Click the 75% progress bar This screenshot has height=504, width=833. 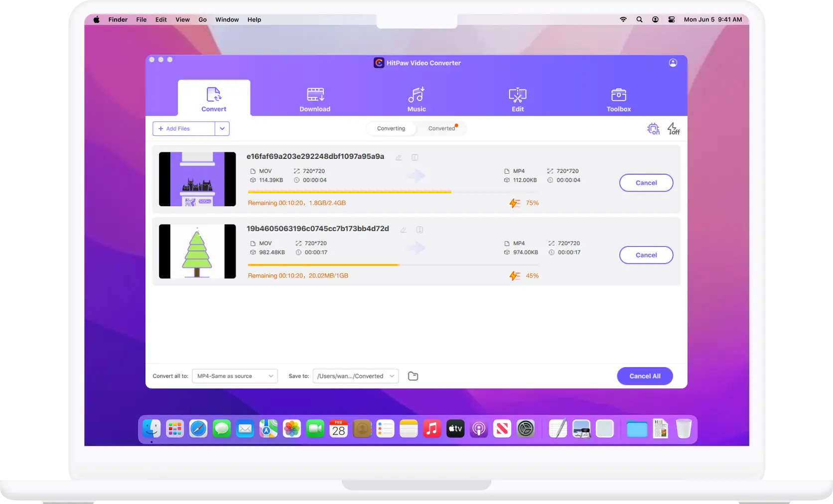pyautogui.click(x=394, y=192)
